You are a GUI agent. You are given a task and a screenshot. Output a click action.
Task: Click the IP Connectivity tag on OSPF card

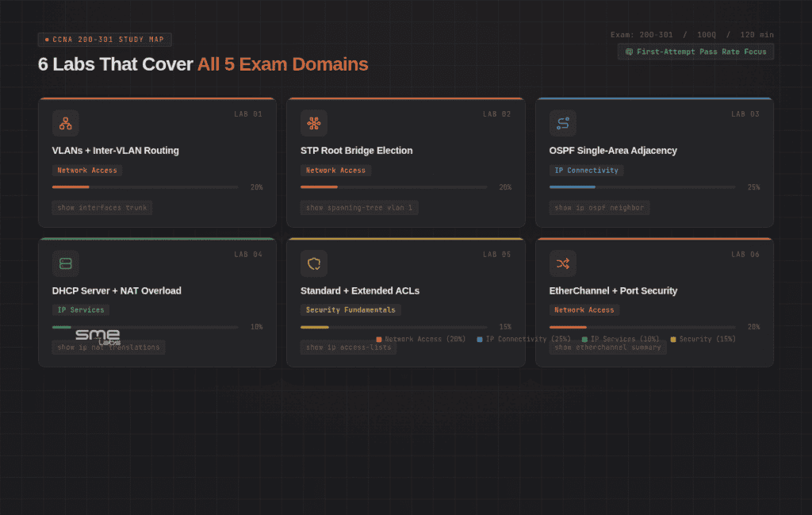click(x=586, y=170)
